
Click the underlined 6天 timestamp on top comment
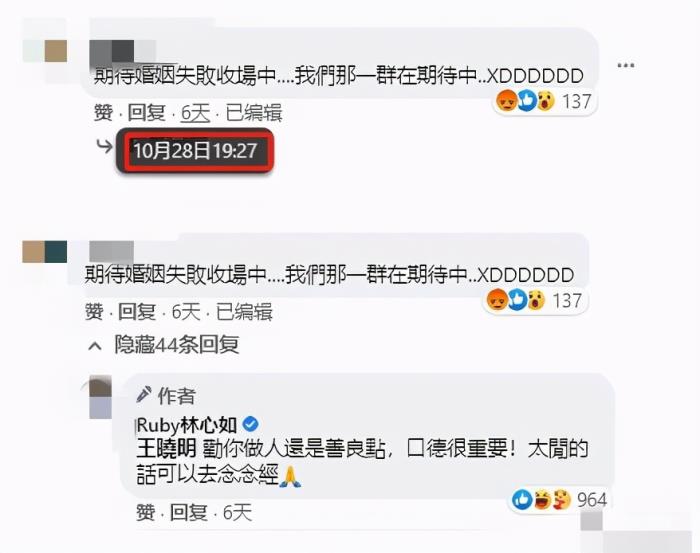(195, 113)
